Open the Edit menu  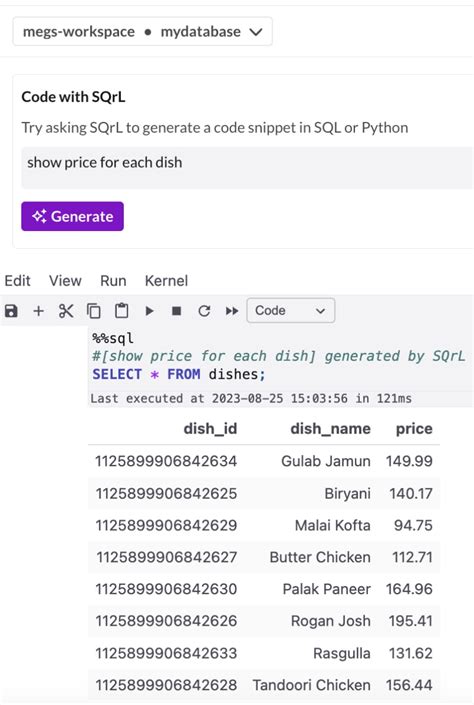click(18, 281)
